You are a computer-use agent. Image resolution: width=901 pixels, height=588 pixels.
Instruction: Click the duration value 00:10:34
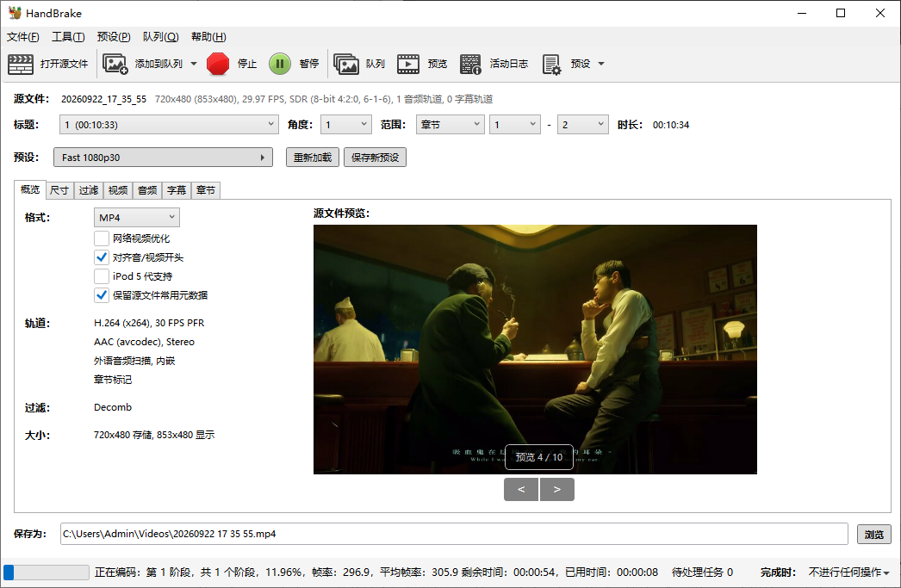(670, 125)
